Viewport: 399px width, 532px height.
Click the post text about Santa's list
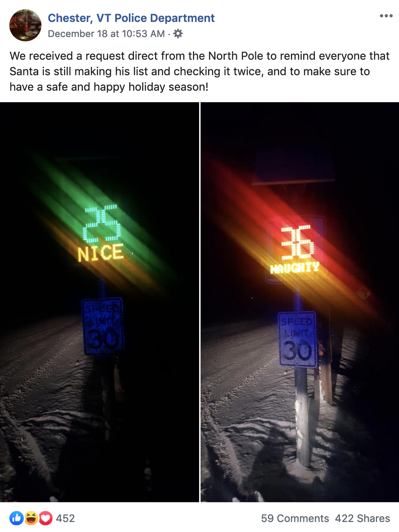point(199,71)
